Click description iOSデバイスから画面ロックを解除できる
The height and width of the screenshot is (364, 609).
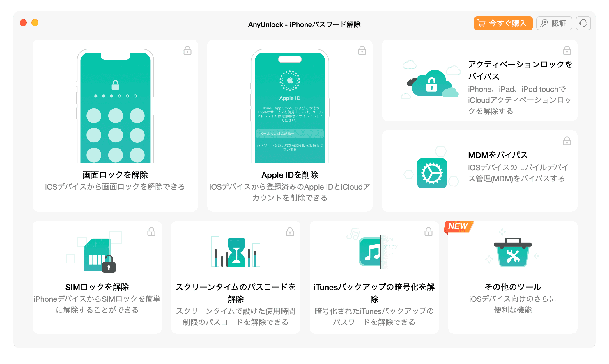coord(115,187)
